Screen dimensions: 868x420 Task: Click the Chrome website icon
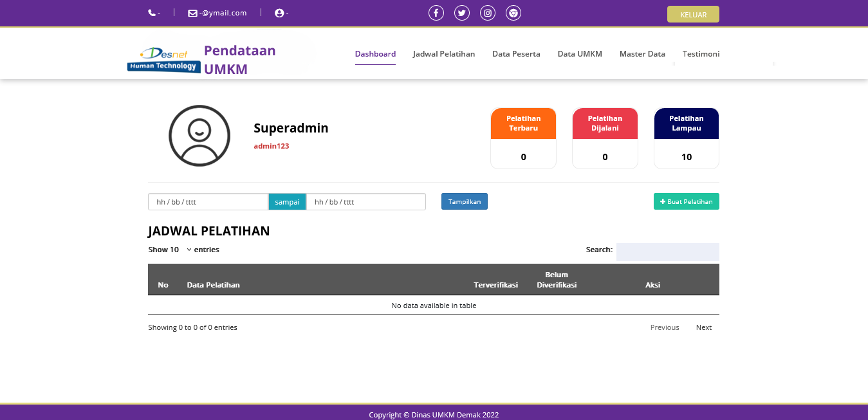point(513,13)
